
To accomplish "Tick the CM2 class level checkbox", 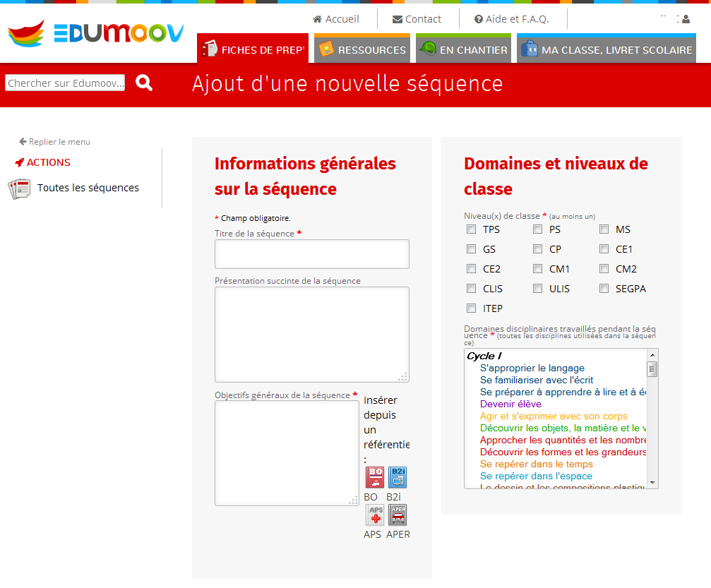I will pyautogui.click(x=604, y=269).
